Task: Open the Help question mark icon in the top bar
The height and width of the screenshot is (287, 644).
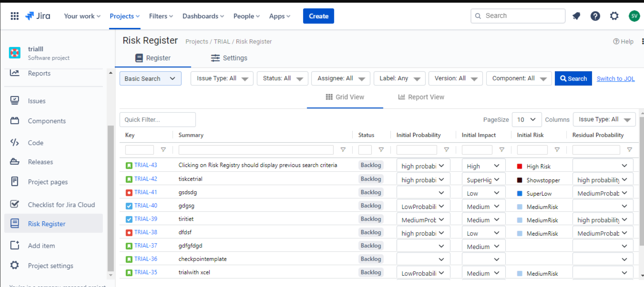Action: [x=595, y=16]
